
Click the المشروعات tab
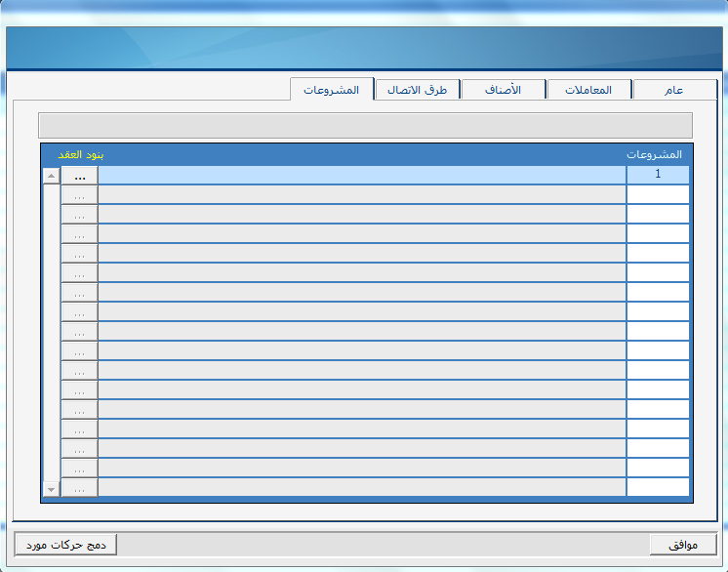click(332, 90)
